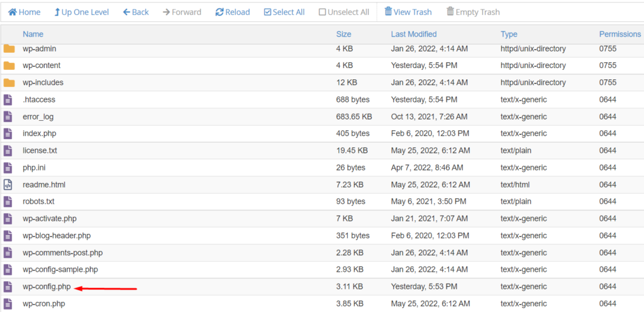Viewport: 644px width, 312px height.
Task: Open View Trash
Action: (408, 13)
